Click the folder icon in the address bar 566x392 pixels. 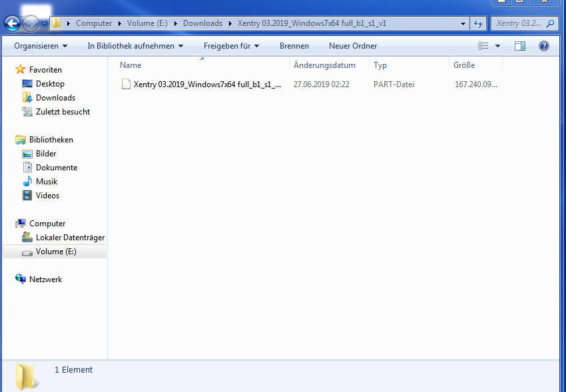click(56, 23)
